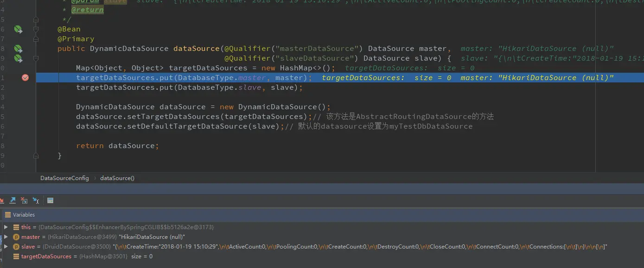Click the Map<Object, Object> type declaration
The height and width of the screenshot is (268, 644).
(120, 68)
